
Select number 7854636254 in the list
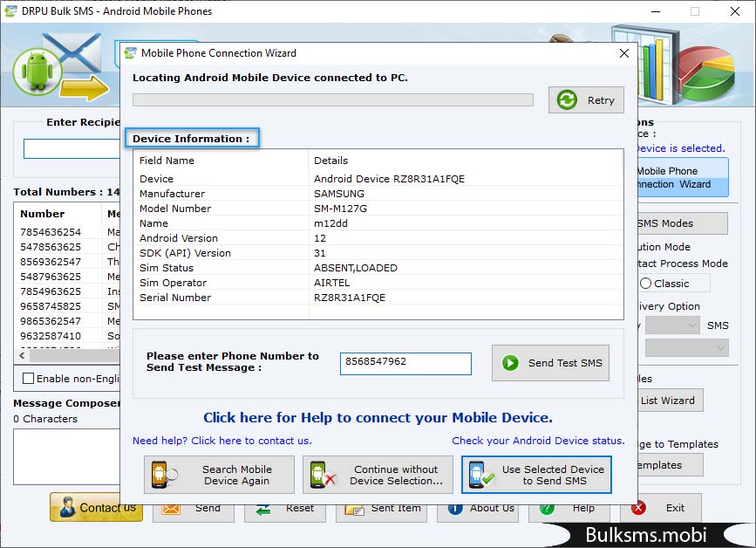click(51, 232)
